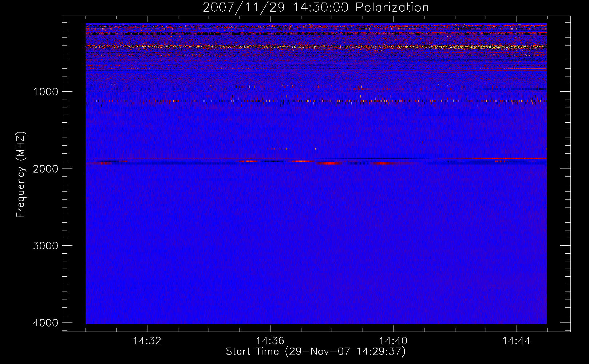The height and width of the screenshot is (364, 589).
Task: Click the 4000 frequency tick label
Action: pos(46,323)
